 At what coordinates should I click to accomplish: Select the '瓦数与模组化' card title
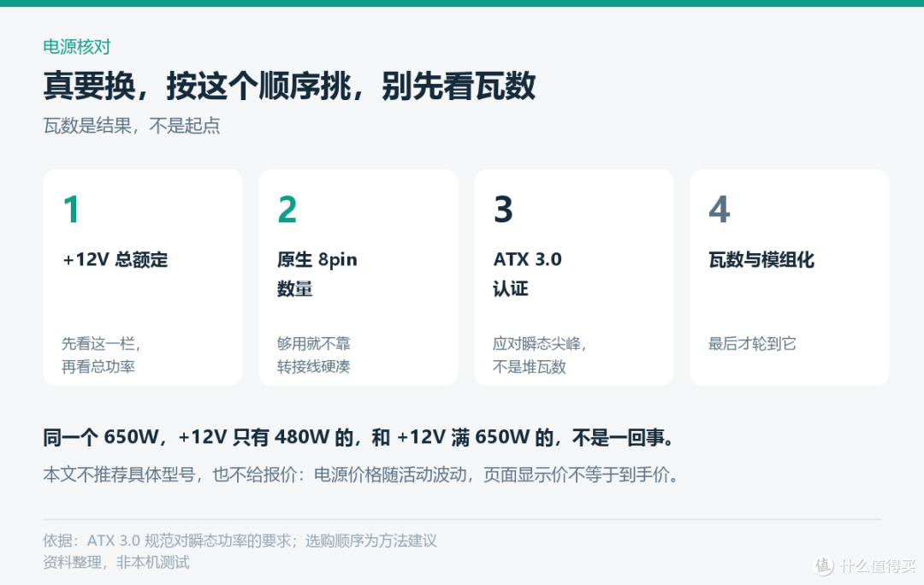pos(761,259)
